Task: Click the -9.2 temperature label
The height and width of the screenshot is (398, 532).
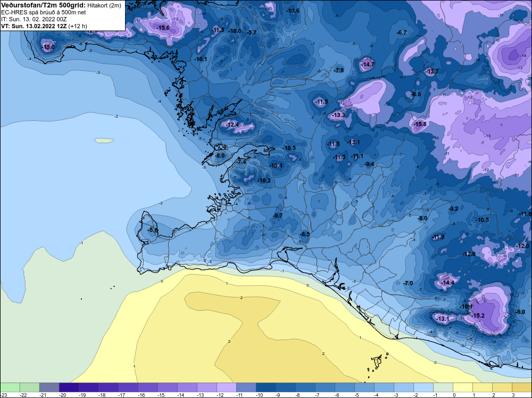Action: tap(453, 209)
